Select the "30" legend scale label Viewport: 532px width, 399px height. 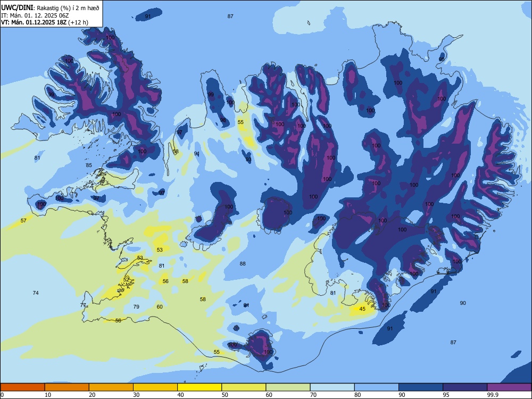(136, 395)
